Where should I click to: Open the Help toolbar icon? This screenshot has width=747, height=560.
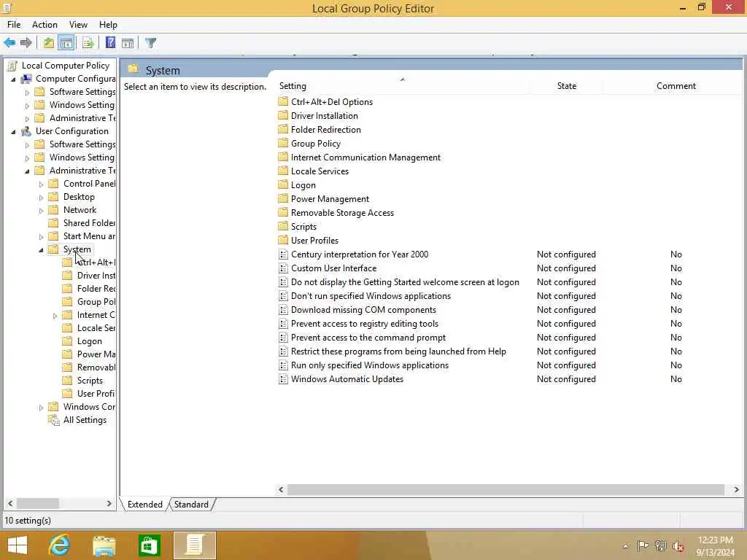pos(110,43)
